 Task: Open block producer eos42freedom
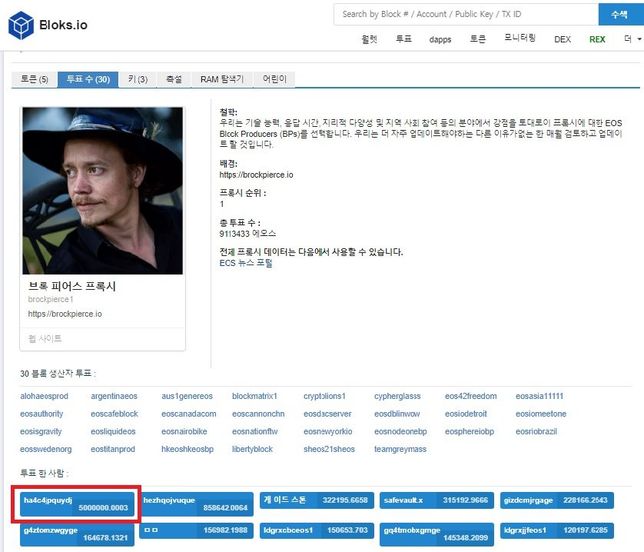(471, 396)
